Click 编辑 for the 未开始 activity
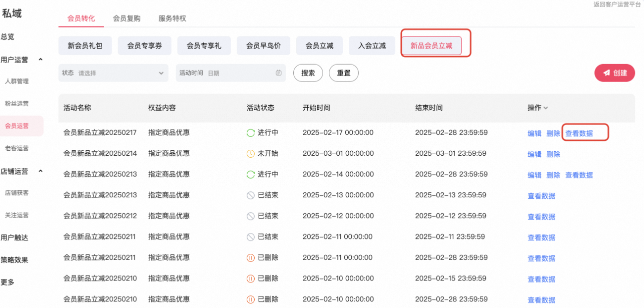The height and width of the screenshot is (308, 644). tap(534, 154)
